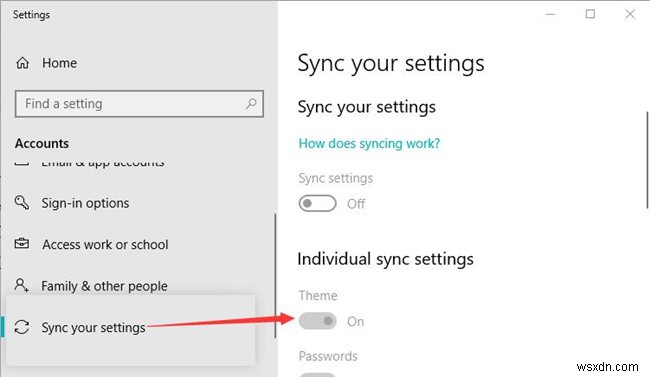Click the 'Sync settings' label text

336,178
